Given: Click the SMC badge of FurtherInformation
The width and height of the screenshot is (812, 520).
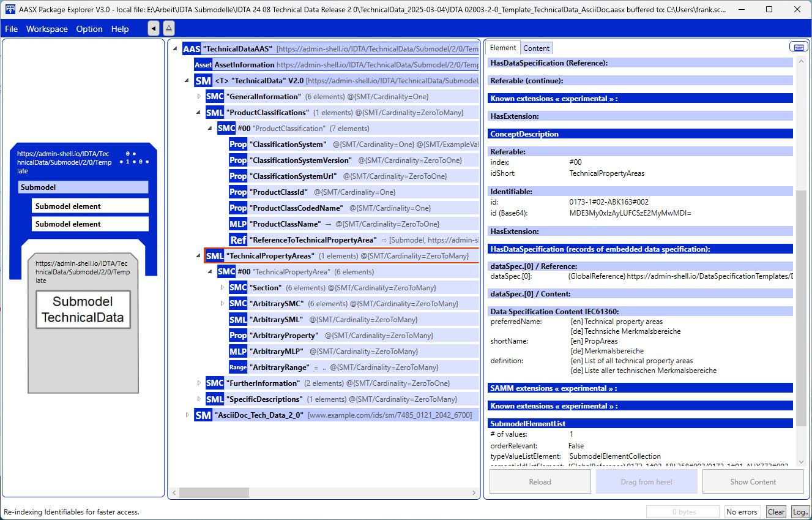Looking at the screenshot, I should click(215, 383).
